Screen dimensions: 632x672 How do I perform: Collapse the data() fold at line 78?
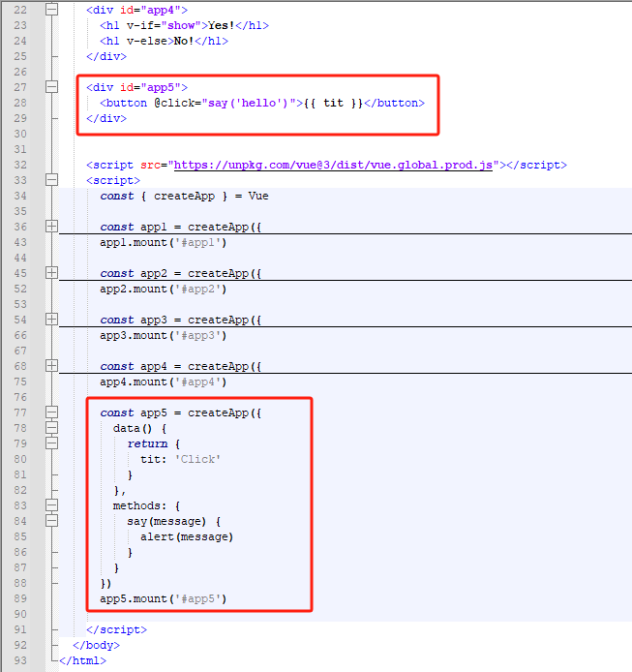click(52, 428)
